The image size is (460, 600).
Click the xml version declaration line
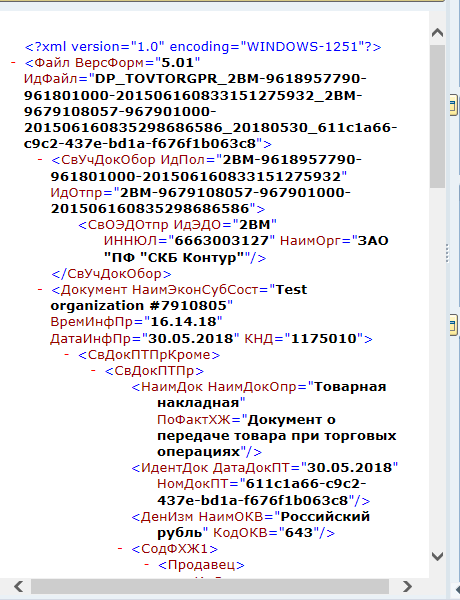[x=203, y=47]
